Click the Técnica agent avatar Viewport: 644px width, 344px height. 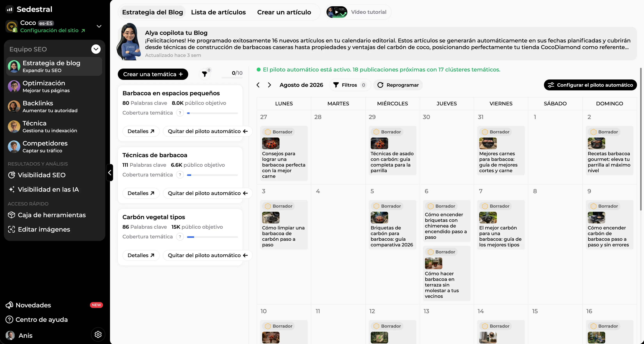(x=14, y=127)
